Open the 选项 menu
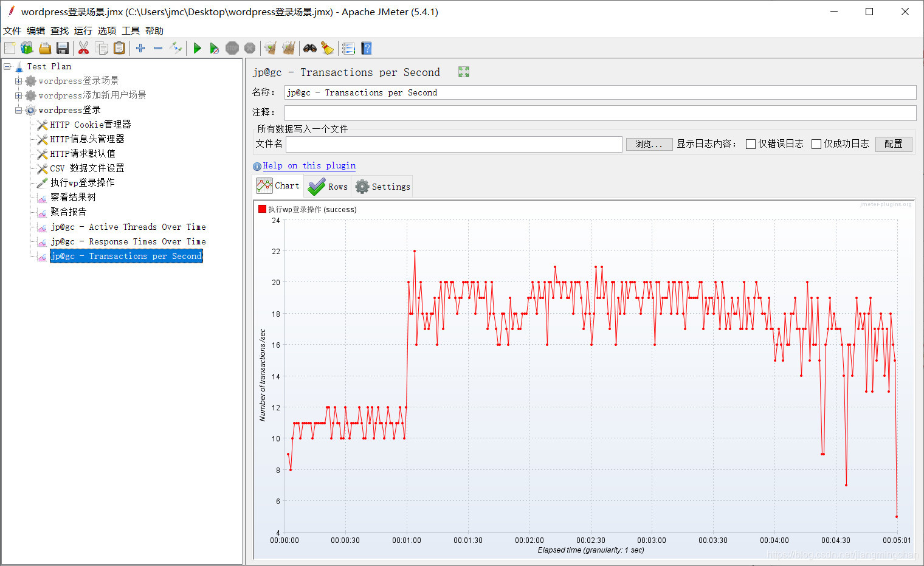924x566 pixels. tap(107, 30)
